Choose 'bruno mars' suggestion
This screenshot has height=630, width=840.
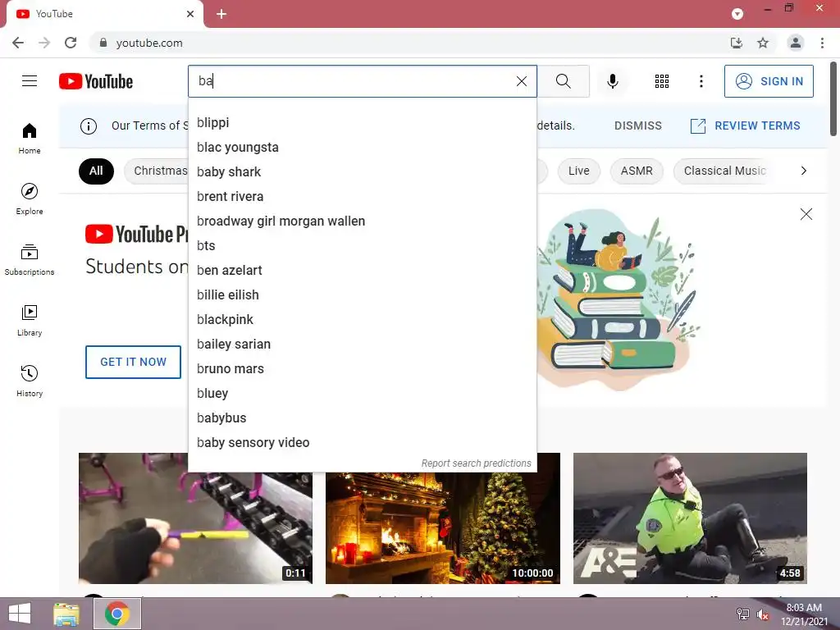(x=362, y=369)
